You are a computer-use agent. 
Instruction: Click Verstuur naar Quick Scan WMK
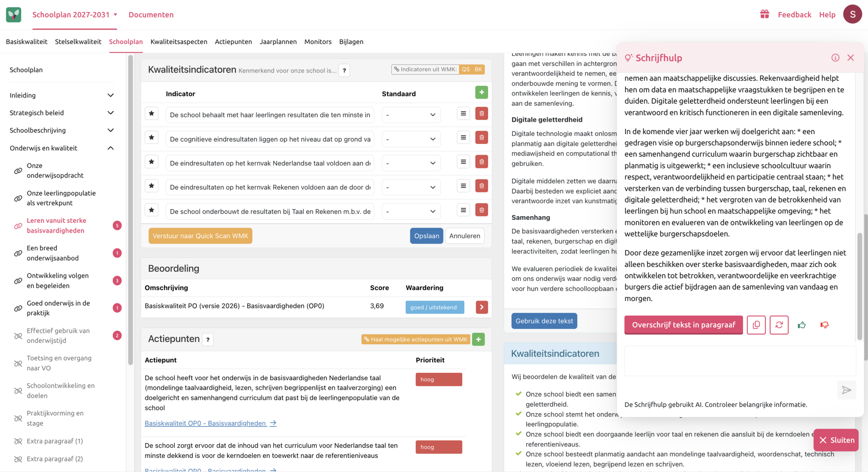[200, 236]
